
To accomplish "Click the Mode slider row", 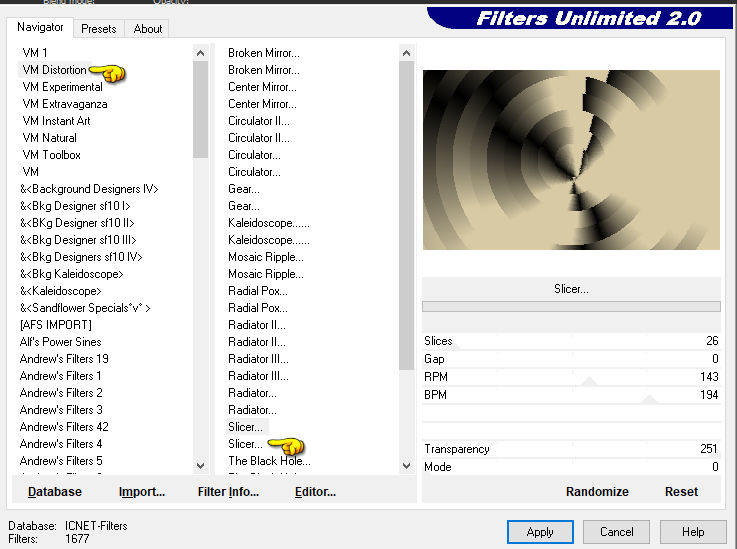I will [x=571, y=467].
